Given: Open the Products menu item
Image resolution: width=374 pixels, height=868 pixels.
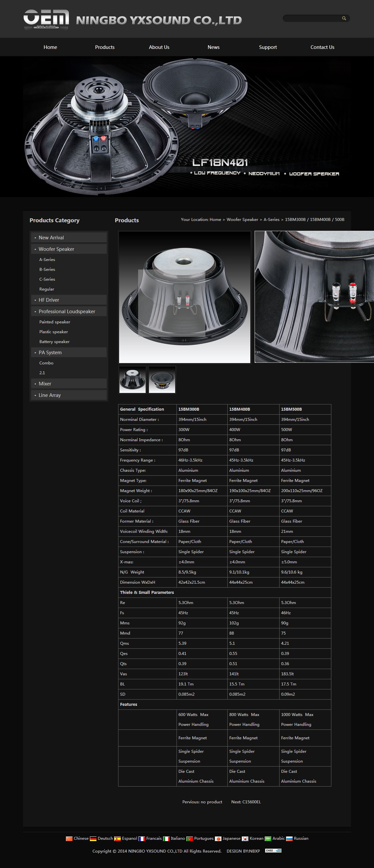Looking at the screenshot, I should click(x=105, y=47).
